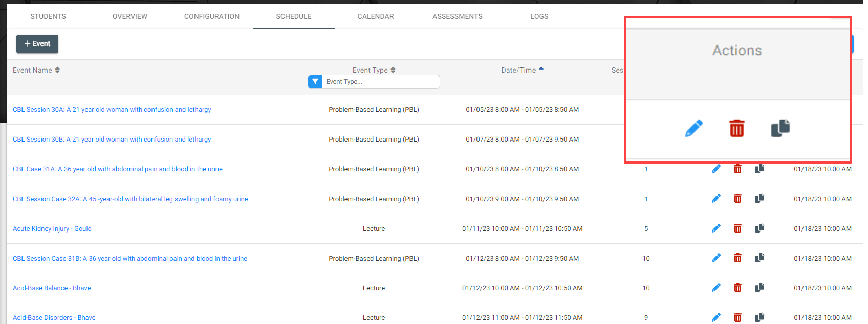868x324 pixels.
Task: Click Lecture type in Acid-Base Disorders row
Action: click(x=374, y=317)
